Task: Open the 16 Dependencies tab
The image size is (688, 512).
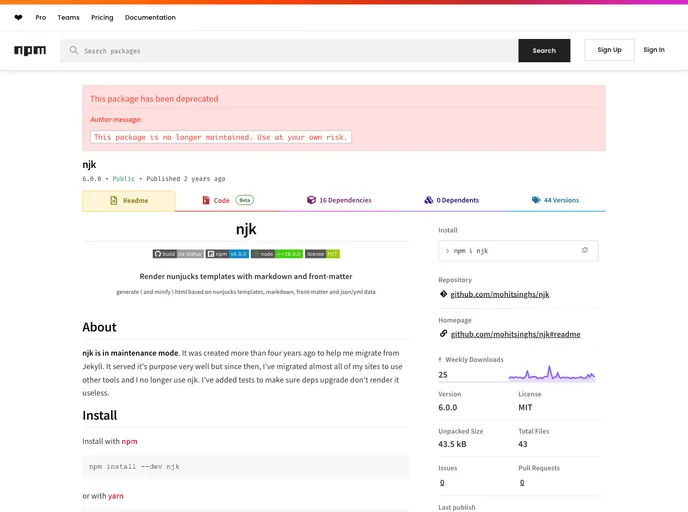Action: tap(339, 201)
